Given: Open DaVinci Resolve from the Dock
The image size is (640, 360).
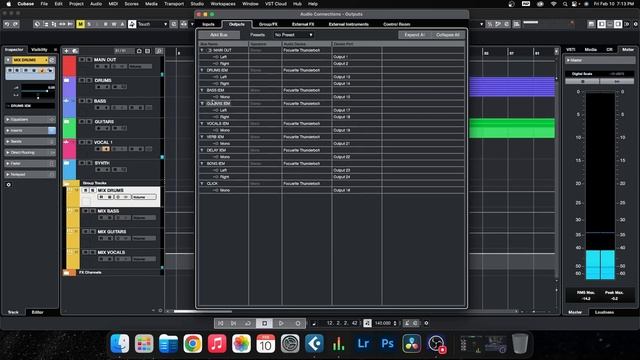Looking at the screenshot, I should coord(412,344).
